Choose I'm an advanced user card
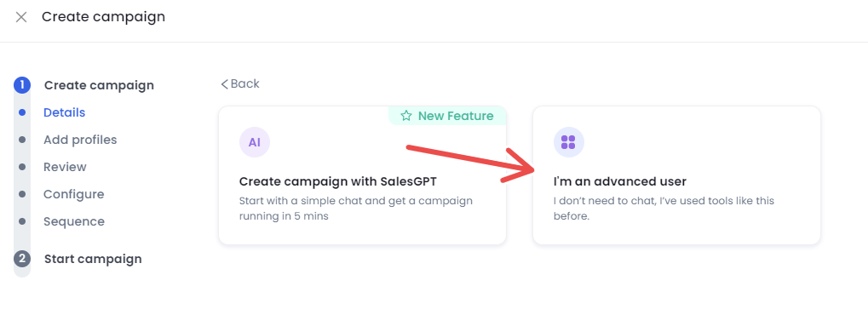 tap(676, 175)
